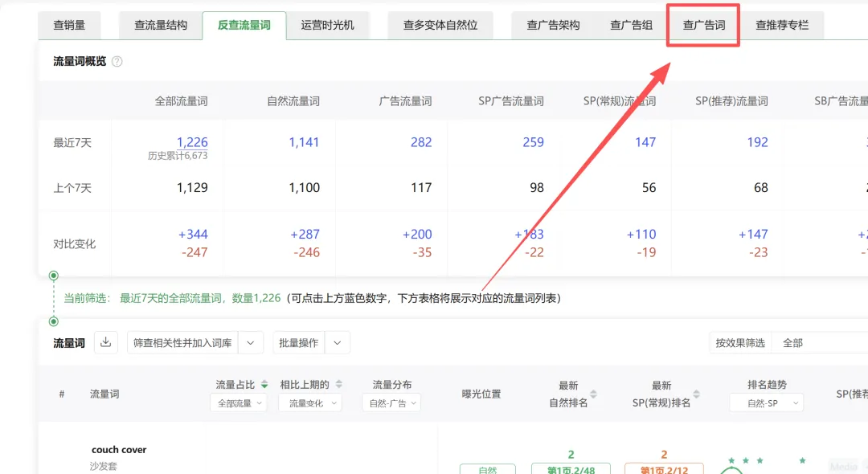The image size is (868, 474).
Task: Click SP rank badge 第1页,2/12
Action: pos(664,469)
